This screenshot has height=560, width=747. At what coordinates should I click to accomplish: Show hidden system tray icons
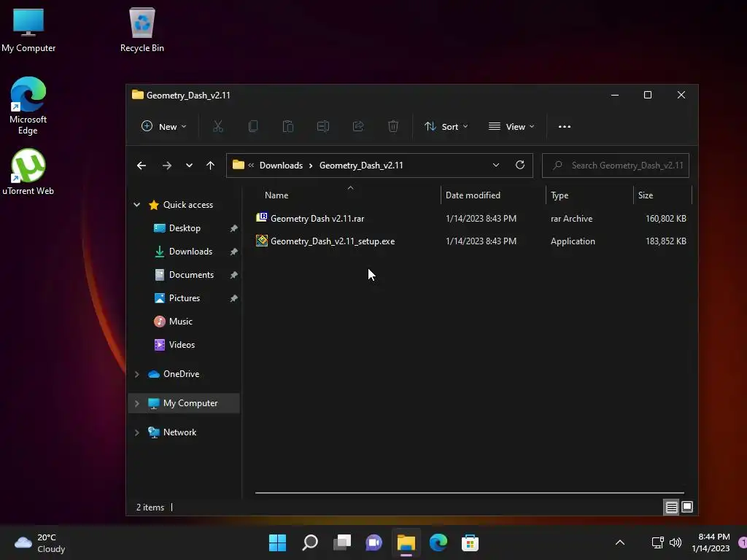[620, 542]
